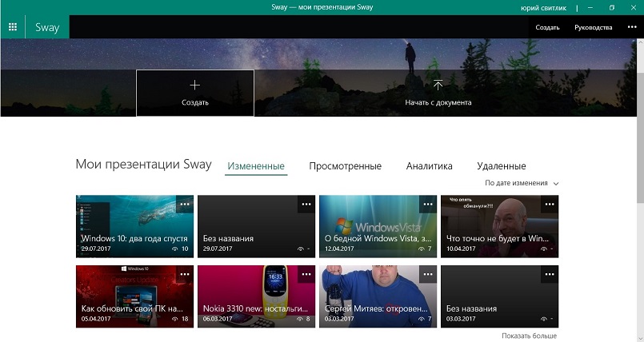This screenshot has width=644, height=342.
Task: Open the Аналитика tab
Action: 429,166
